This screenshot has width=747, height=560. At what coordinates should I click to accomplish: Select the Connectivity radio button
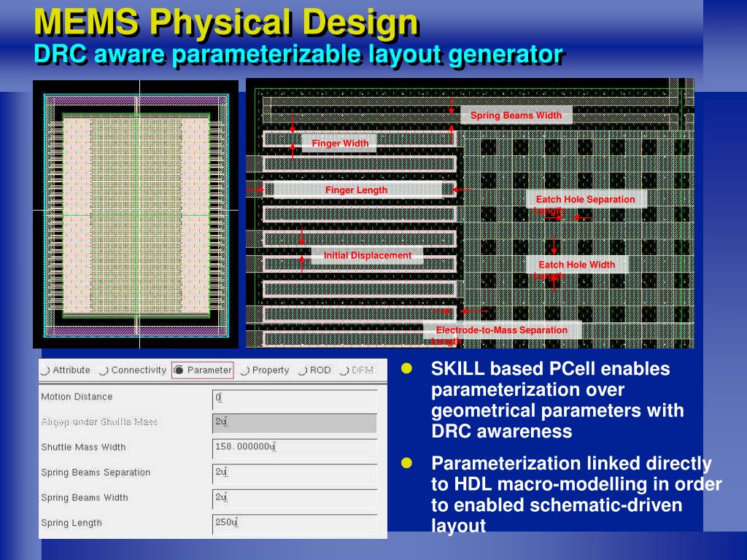click(x=104, y=370)
